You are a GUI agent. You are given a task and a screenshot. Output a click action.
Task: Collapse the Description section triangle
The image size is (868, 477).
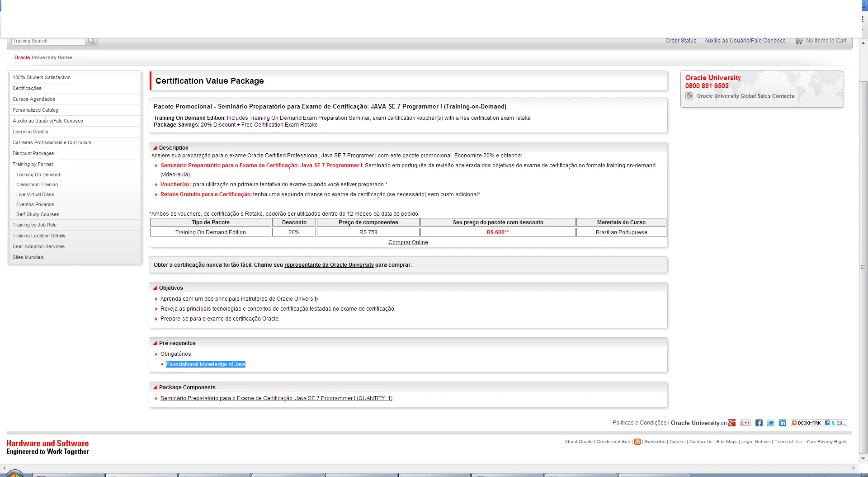[155, 148]
